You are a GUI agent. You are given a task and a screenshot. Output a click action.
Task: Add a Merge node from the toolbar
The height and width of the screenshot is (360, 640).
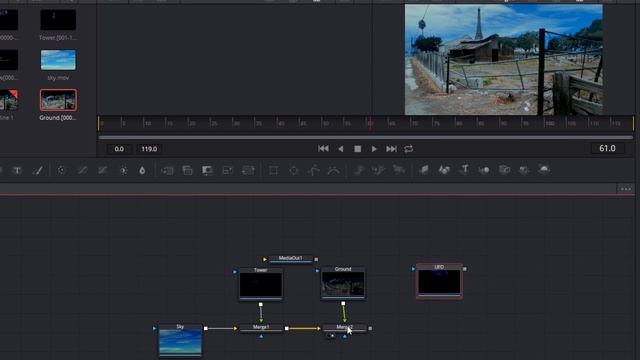coord(167,170)
